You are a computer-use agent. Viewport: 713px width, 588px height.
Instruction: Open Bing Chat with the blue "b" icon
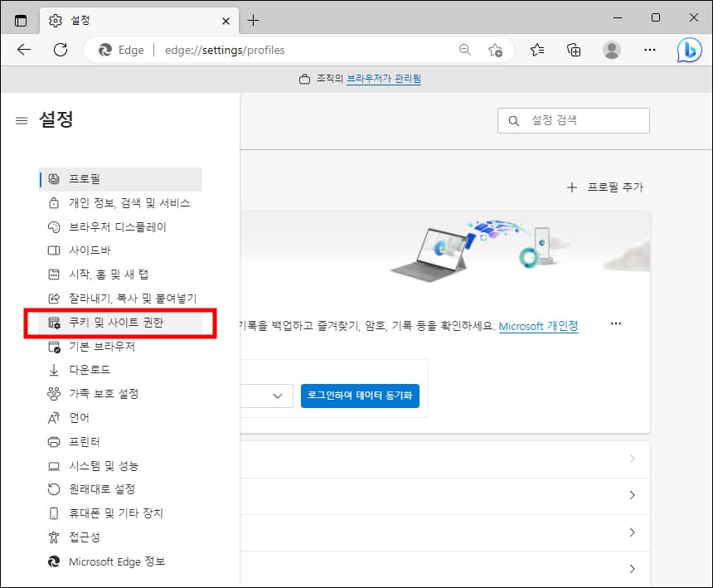(x=689, y=50)
